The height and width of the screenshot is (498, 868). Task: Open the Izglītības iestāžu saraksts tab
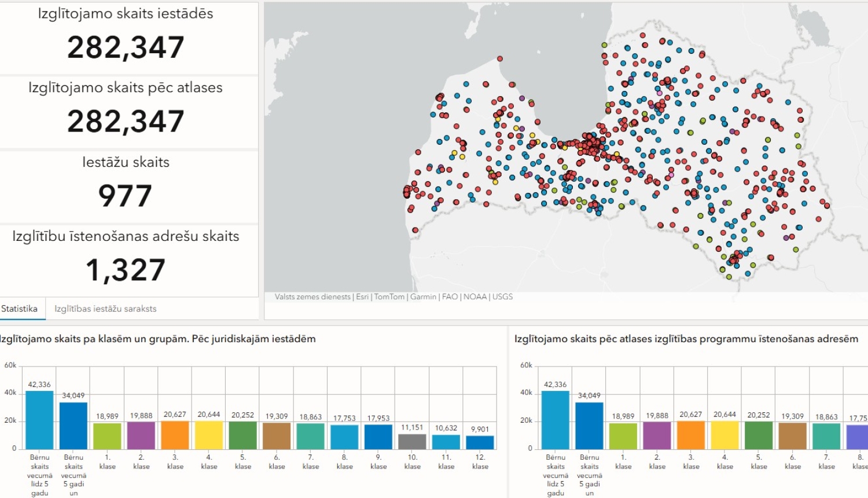pos(105,309)
